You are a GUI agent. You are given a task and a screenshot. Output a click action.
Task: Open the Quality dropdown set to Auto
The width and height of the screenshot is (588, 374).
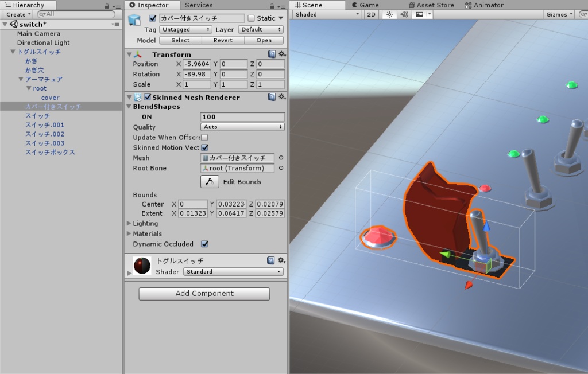pyautogui.click(x=242, y=127)
